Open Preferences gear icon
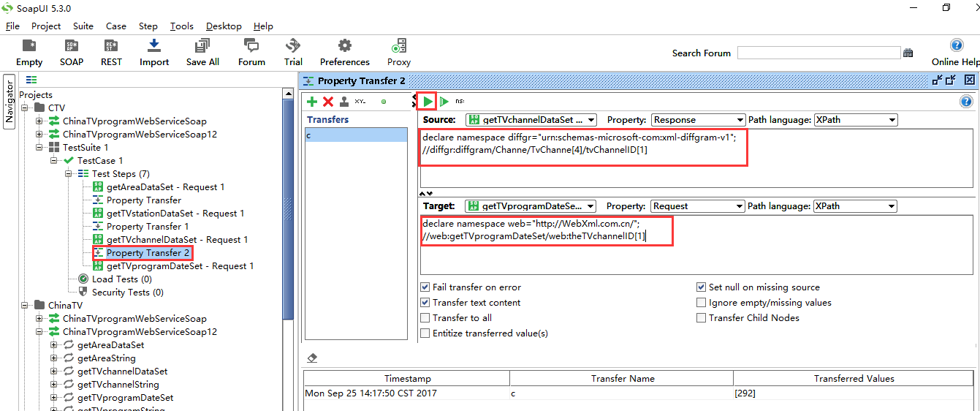The height and width of the screenshot is (411, 980). (344, 47)
